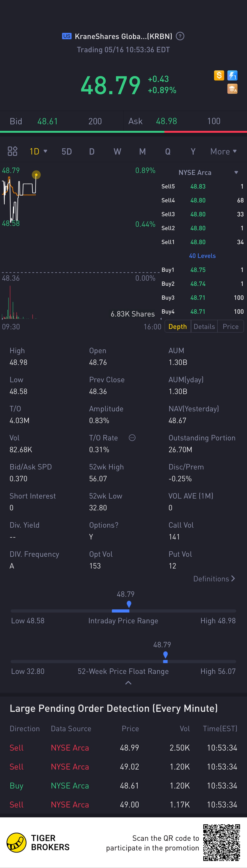Click the Intraday Price Range slider marker

129,604
